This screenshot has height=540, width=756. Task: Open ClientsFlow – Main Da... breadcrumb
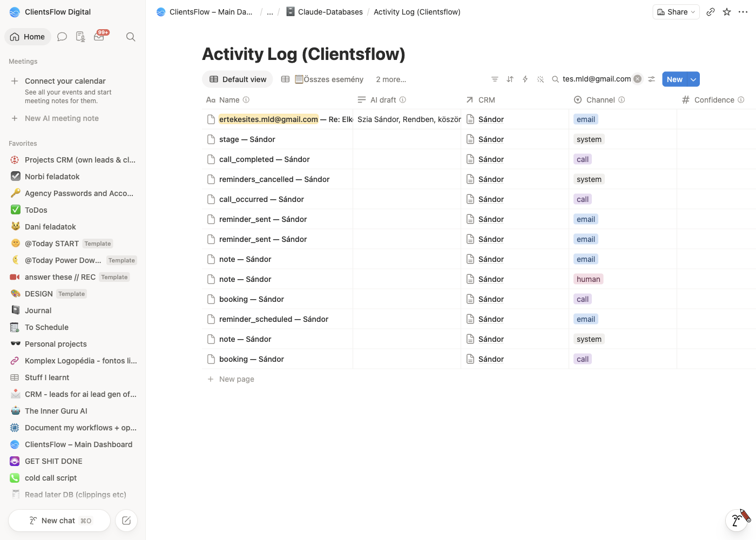(x=204, y=12)
